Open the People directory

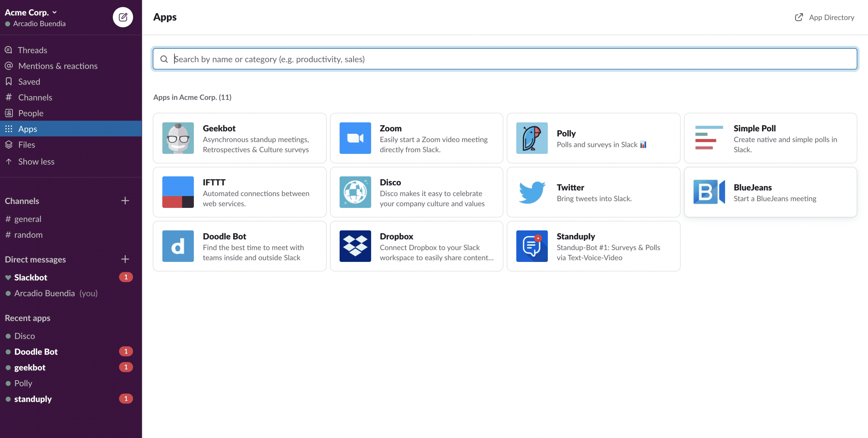click(x=71, y=113)
